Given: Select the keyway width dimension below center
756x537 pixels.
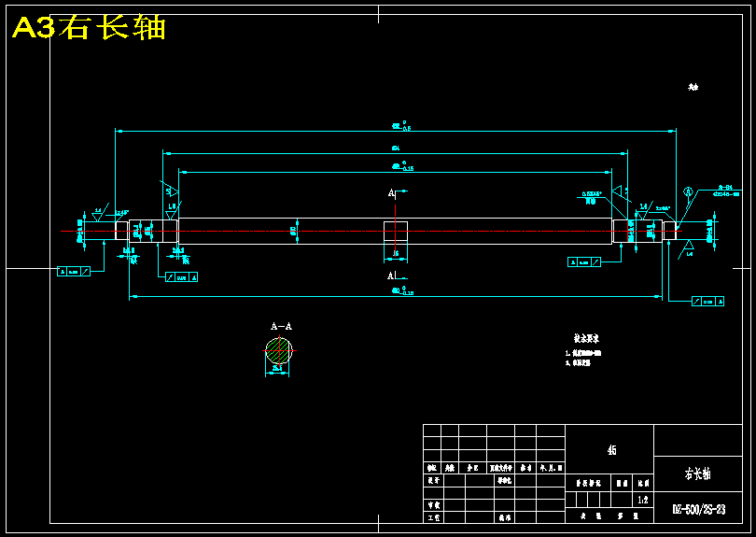Looking at the screenshot, I should click(x=396, y=253).
